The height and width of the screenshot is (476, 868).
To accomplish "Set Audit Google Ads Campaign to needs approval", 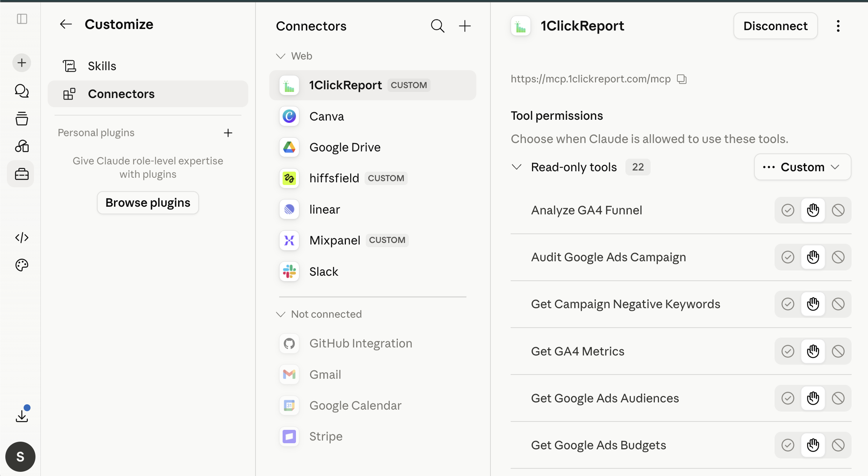I will click(x=813, y=257).
